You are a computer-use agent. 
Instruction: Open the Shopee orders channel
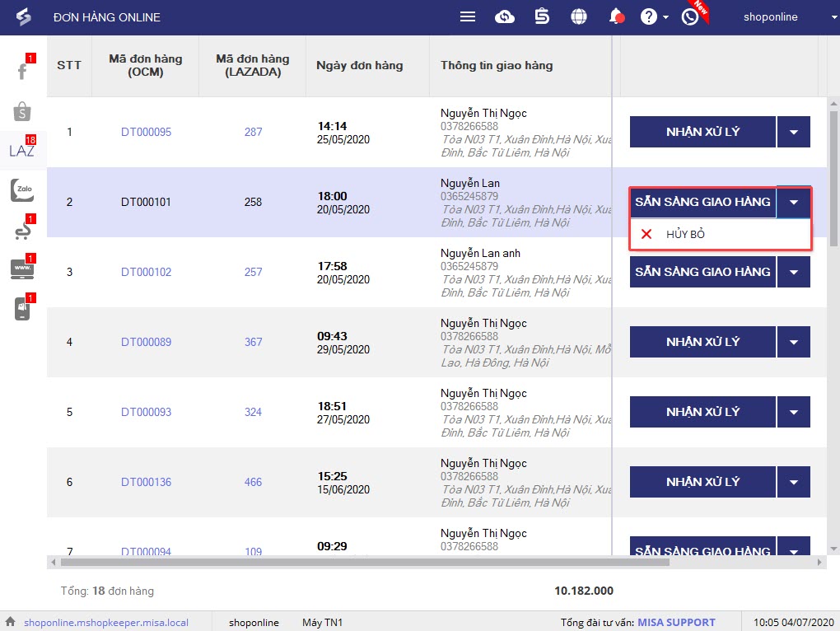[22, 111]
